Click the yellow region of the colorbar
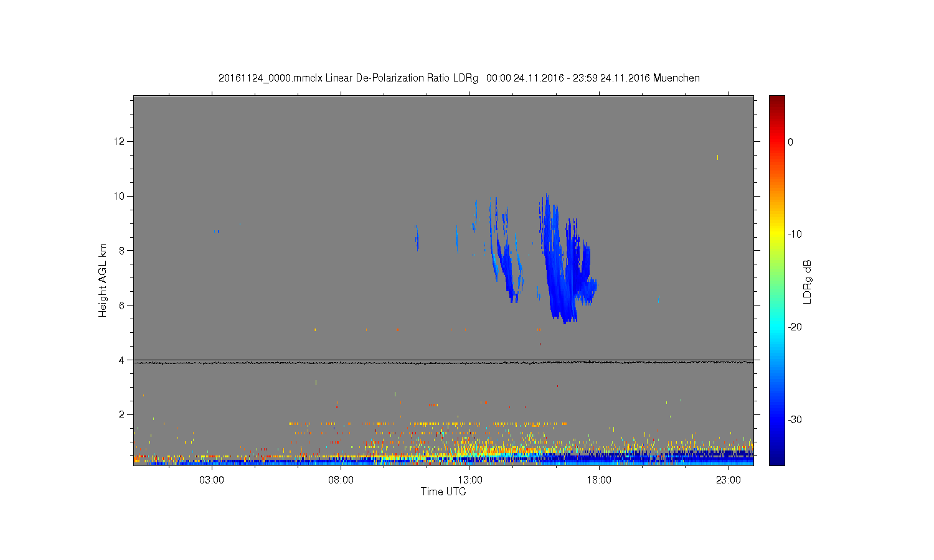 tap(777, 235)
